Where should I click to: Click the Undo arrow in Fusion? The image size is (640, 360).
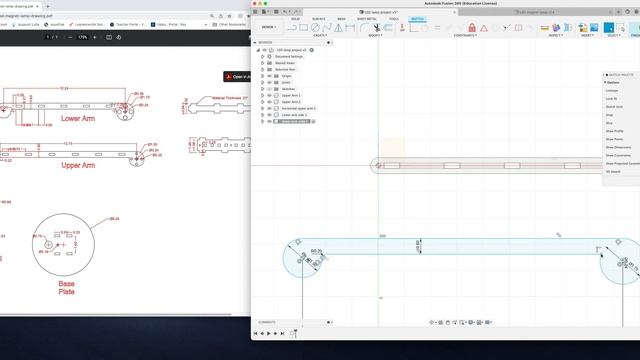click(x=285, y=12)
